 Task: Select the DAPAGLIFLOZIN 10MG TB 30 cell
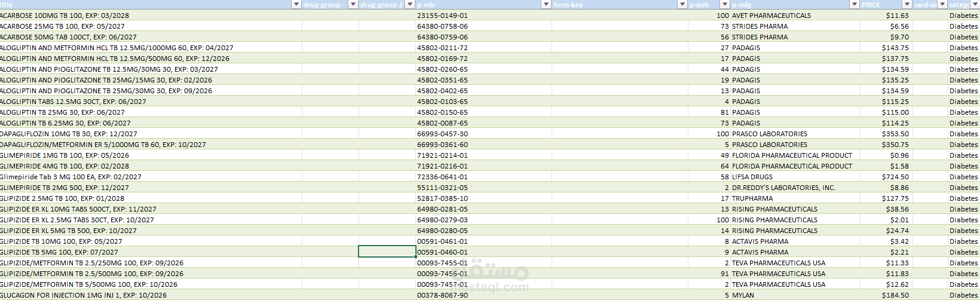tap(151, 134)
